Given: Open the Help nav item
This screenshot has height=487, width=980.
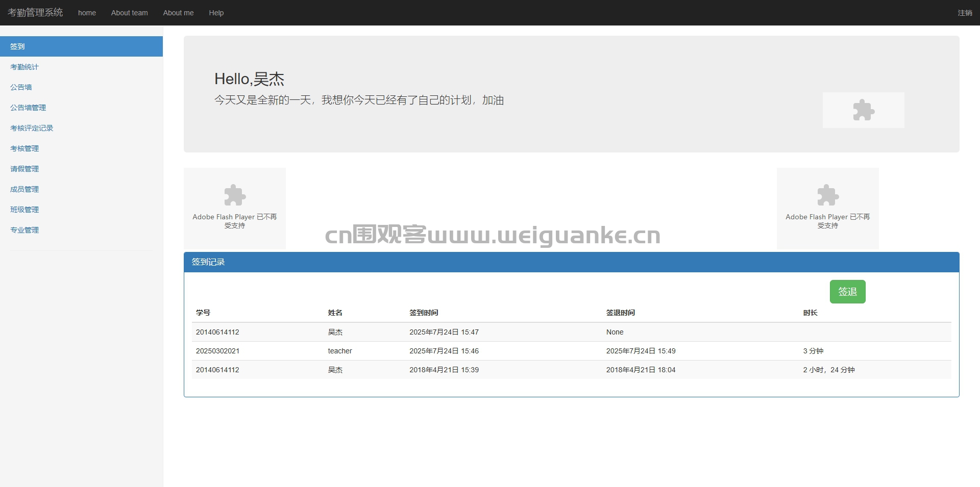Looking at the screenshot, I should 216,13.
